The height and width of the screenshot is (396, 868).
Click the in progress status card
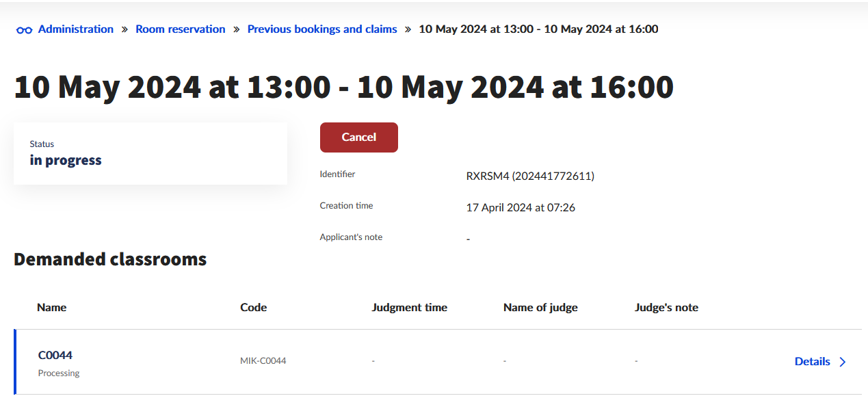(x=150, y=154)
